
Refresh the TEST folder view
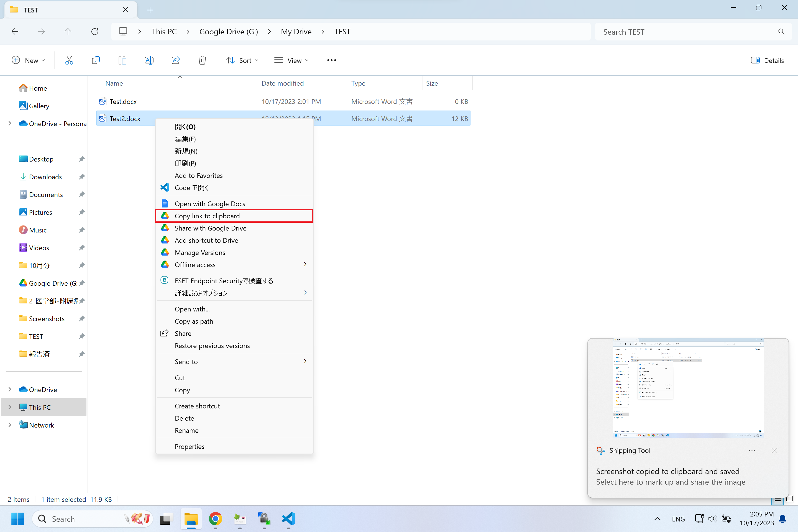[x=95, y=32]
